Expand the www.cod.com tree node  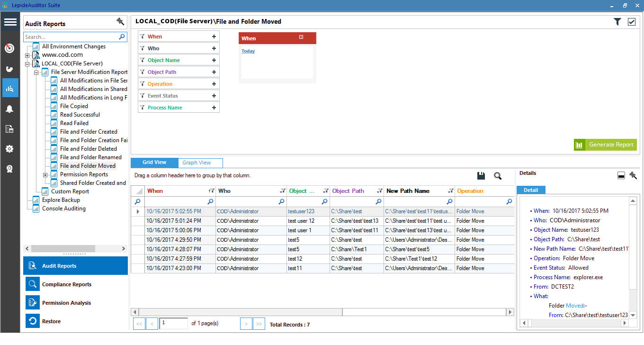click(27, 55)
